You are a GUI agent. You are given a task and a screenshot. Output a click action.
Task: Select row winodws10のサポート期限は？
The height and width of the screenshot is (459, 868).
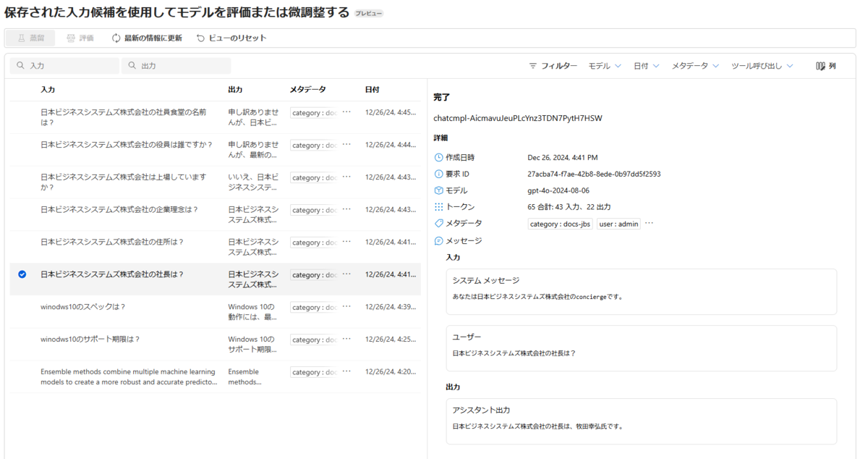(214, 345)
